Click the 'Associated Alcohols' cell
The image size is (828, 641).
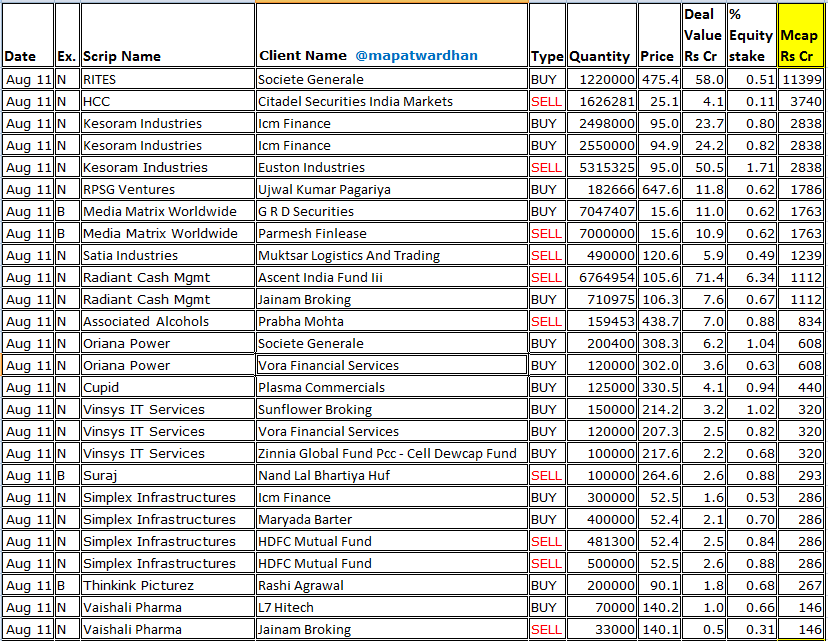168,322
